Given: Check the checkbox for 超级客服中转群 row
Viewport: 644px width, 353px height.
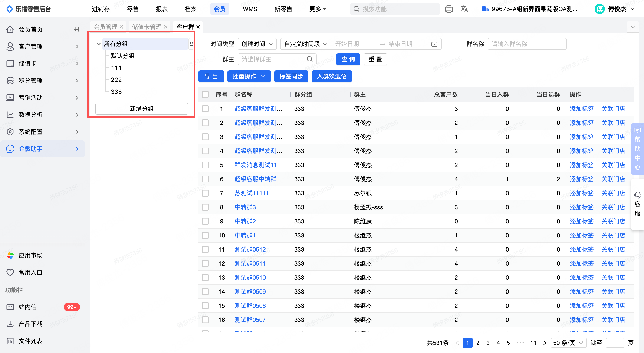Looking at the screenshot, I should [205, 179].
